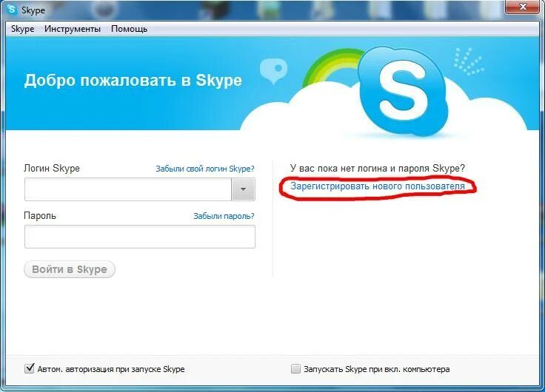Viewport: 545px width, 392px height.
Task: Click the Добро пожаловать в Skype heading
Action: [133, 80]
